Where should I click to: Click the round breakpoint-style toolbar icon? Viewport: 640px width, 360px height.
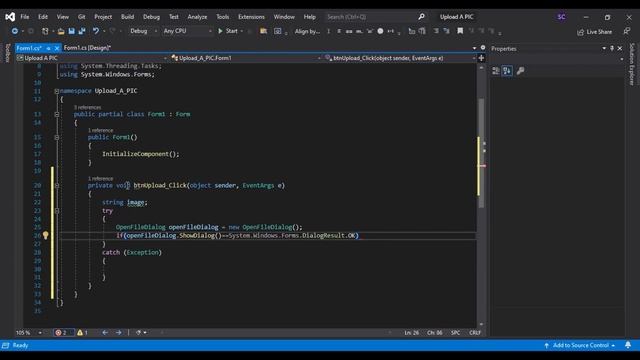[380, 31]
